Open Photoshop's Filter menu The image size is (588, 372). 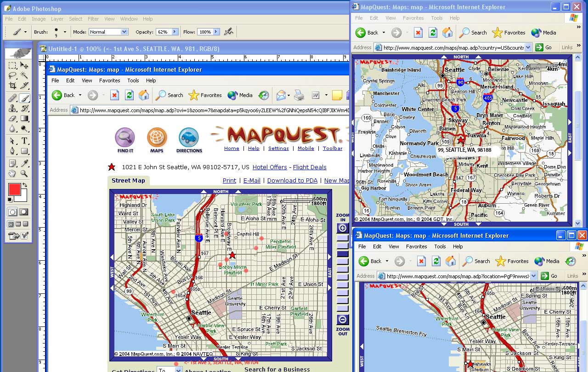click(93, 19)
